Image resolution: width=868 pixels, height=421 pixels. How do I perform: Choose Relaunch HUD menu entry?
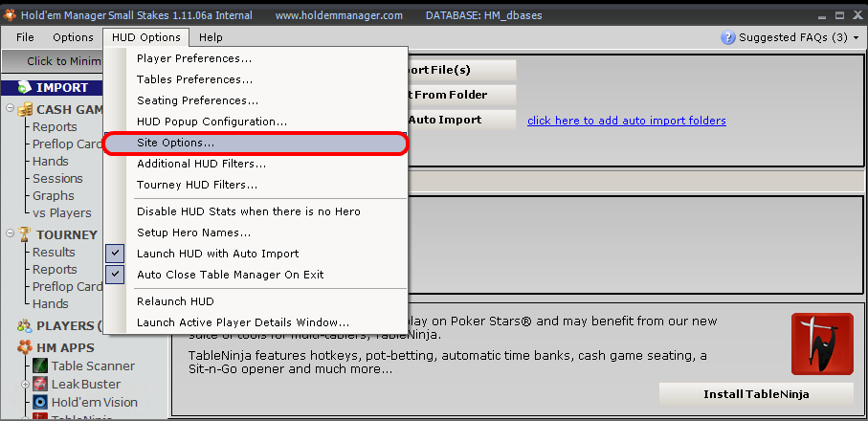[x=256, y=301]
